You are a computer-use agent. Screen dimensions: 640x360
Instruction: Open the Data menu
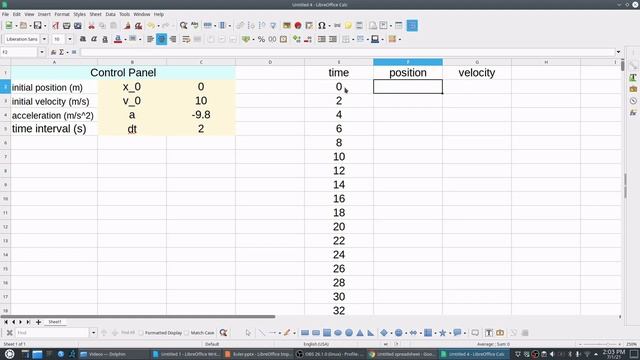coord(111,14)
